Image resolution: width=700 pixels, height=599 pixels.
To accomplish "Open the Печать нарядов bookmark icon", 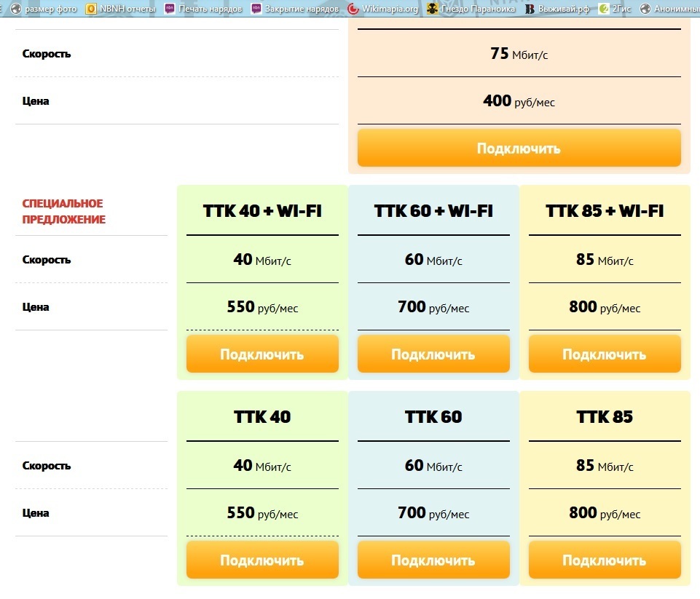I will tap(170, 9).
